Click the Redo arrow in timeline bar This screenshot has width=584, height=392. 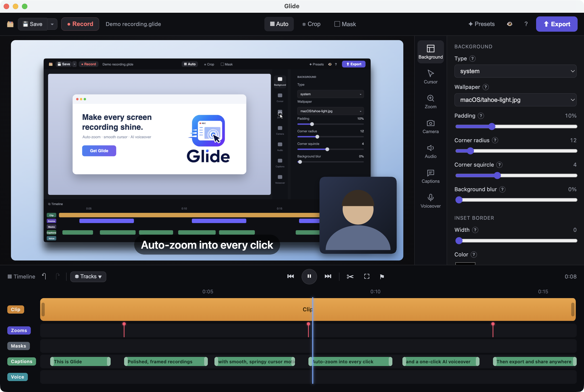58,276
